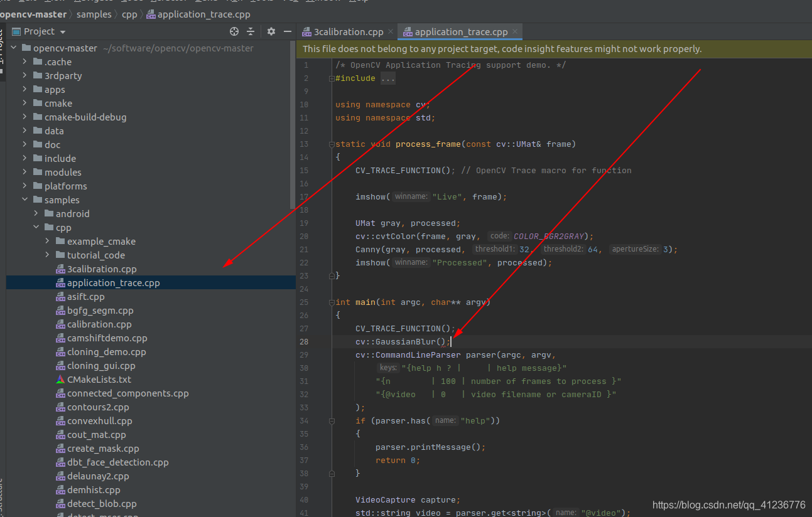812x517 pixels.
Task: Open 3calibration.cpp in the project tree
Action: (102, 269)
